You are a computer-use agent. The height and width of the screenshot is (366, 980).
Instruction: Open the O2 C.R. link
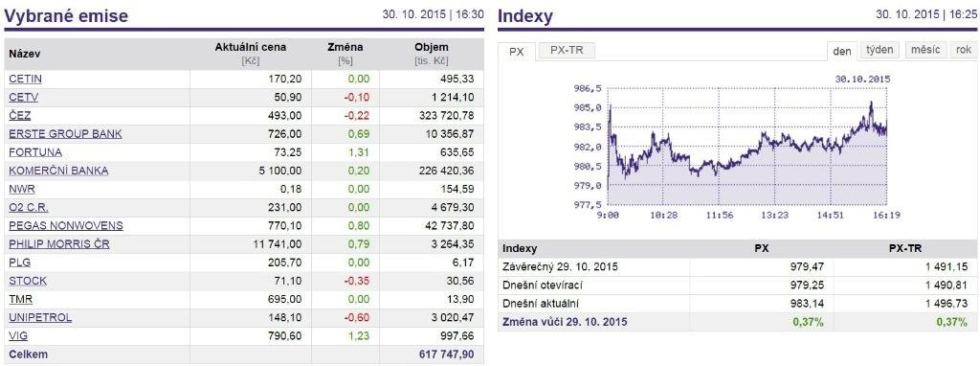click(x=29, y=207)
